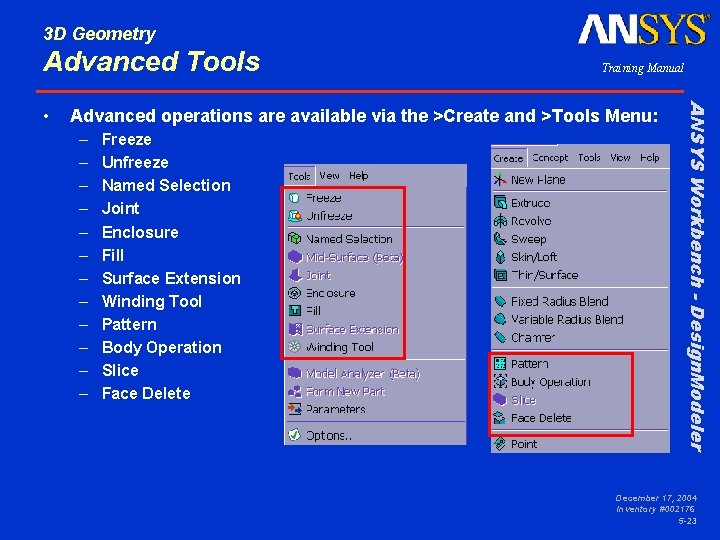Open Help in the Create menu bar

(650, 158)
